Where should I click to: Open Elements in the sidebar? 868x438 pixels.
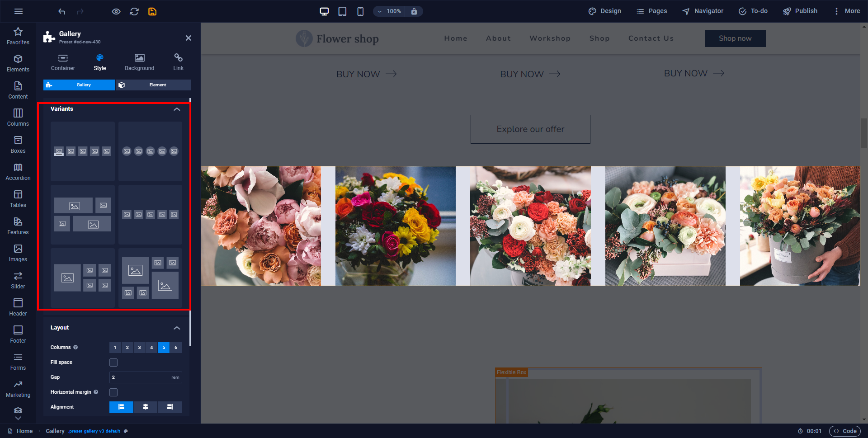pos(18,63)
